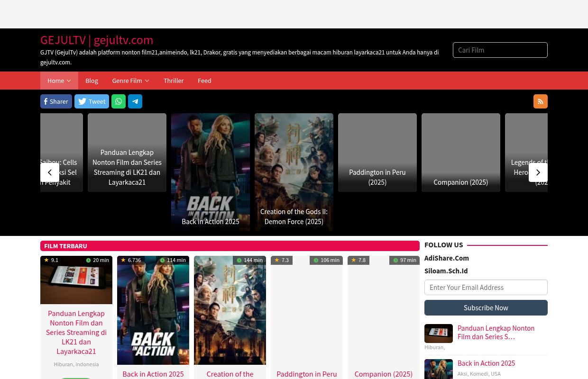Click the 7.3 star rating badge
Screen dimensions: 588x379
tap(282, 260)
